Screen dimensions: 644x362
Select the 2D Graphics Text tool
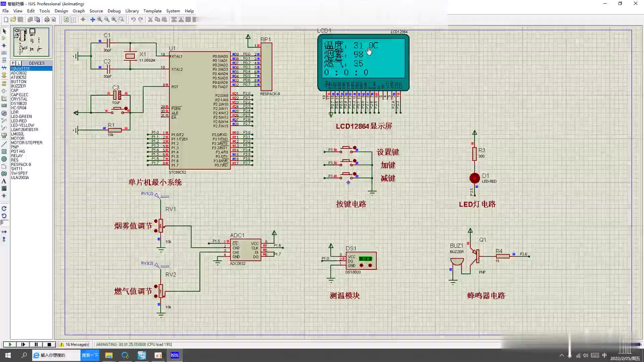tap(4, 181)
